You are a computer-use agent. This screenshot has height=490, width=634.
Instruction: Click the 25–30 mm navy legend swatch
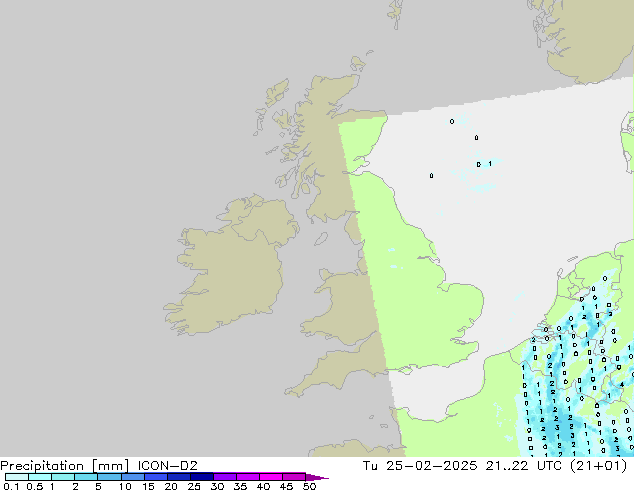202,477
